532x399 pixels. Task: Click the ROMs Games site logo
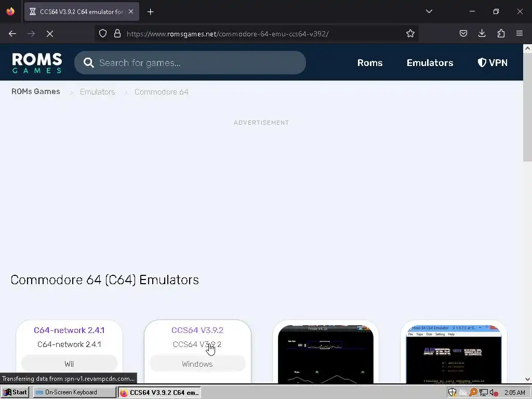tap(37, 63)
